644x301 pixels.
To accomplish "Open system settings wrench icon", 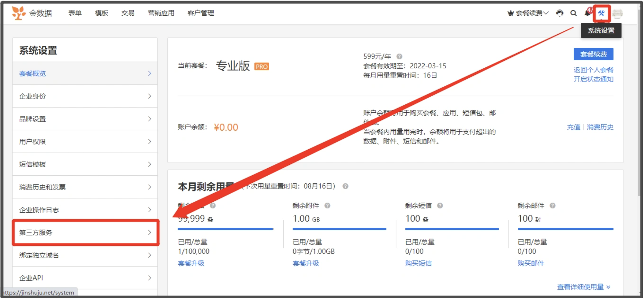I will (x=601, y=13).
